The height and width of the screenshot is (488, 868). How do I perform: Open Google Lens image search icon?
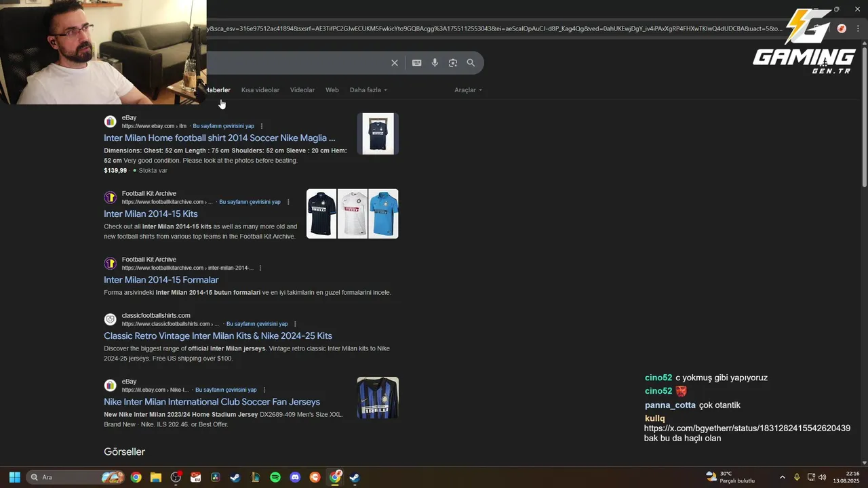click(453, 63)
